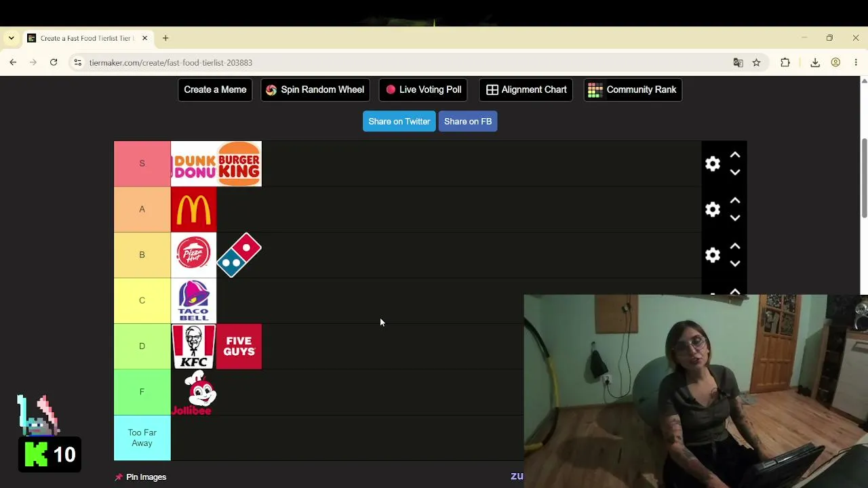Viewport: 868px width, 488px height.
Task: Edit the S tier label
Action: [142, 163]
